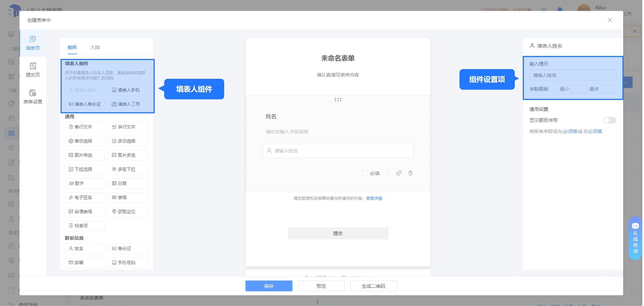Add the 姓名 contact component
The image size is (644, 306).
[x=85, y=249]
